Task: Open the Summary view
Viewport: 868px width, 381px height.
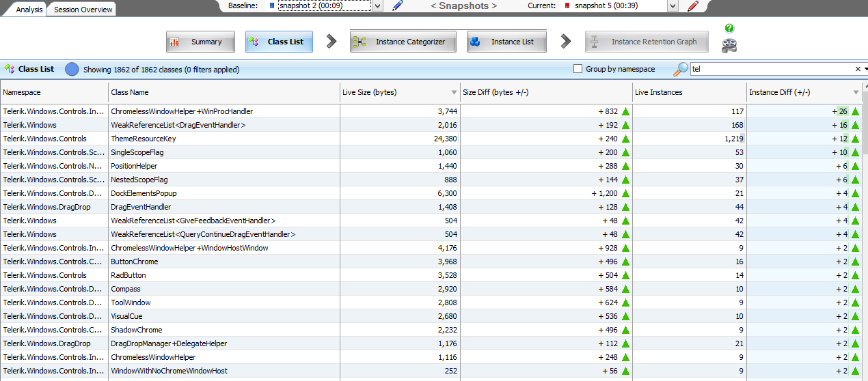Action: coord(200,42)
